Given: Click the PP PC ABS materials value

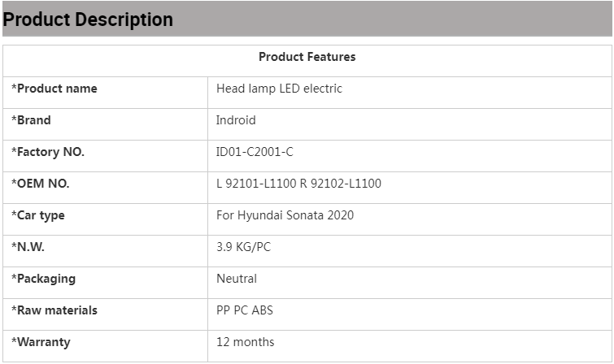Looking at the screenshot, I should click(x=245, y=310).
